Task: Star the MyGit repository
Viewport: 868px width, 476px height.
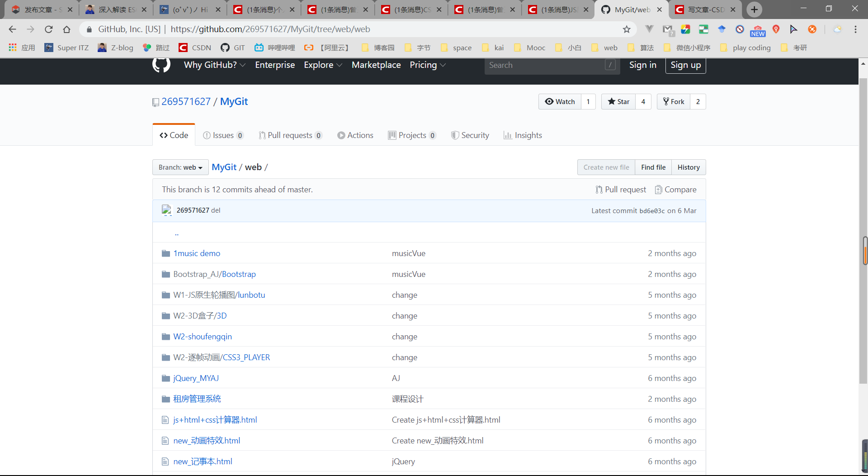Action: 618,102
